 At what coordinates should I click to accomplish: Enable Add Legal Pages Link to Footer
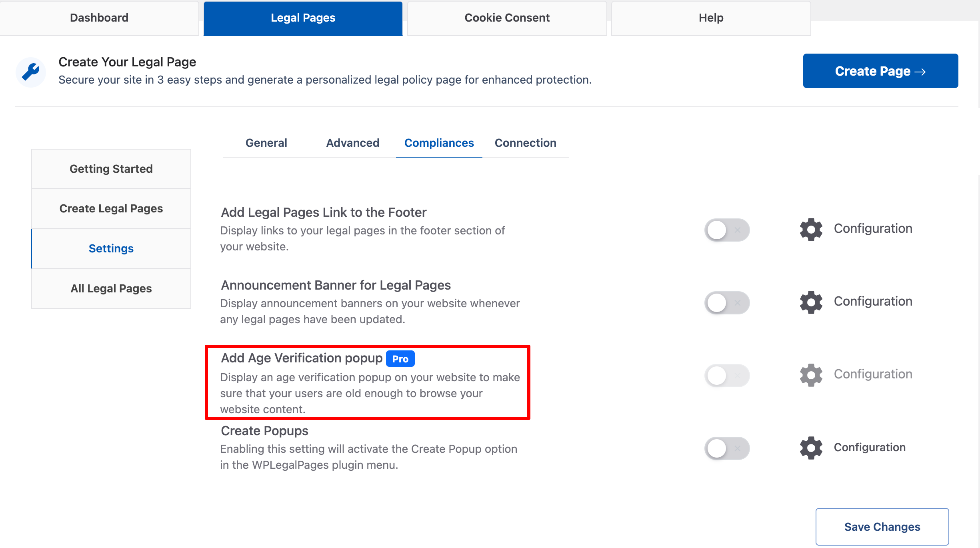point(726,230)
